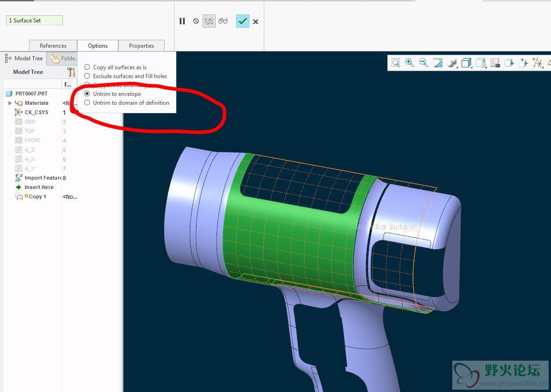Switch to the Properties tab
The height and width of the screenshot is (392, 551).
(141, 46)
